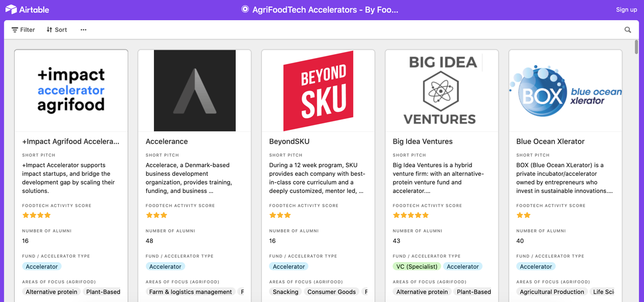Click the Big Idea Ventures card title

[x=422, y=141]
